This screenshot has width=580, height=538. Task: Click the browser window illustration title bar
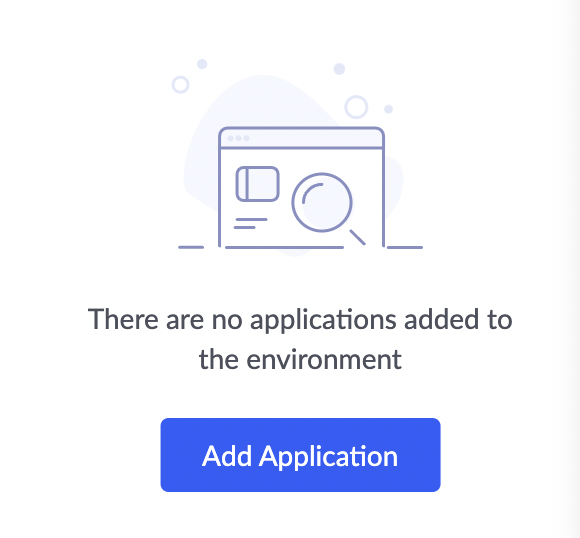pyautogui.click(x=301, y=138)
